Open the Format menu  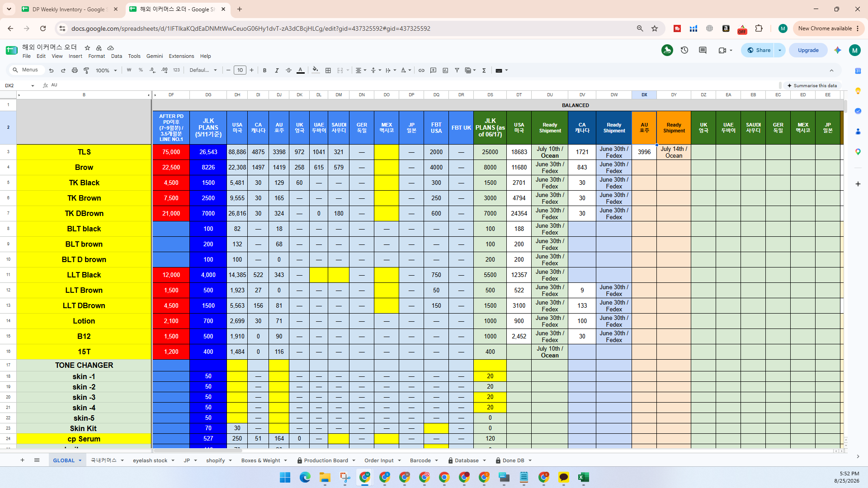tap(96, 56)
